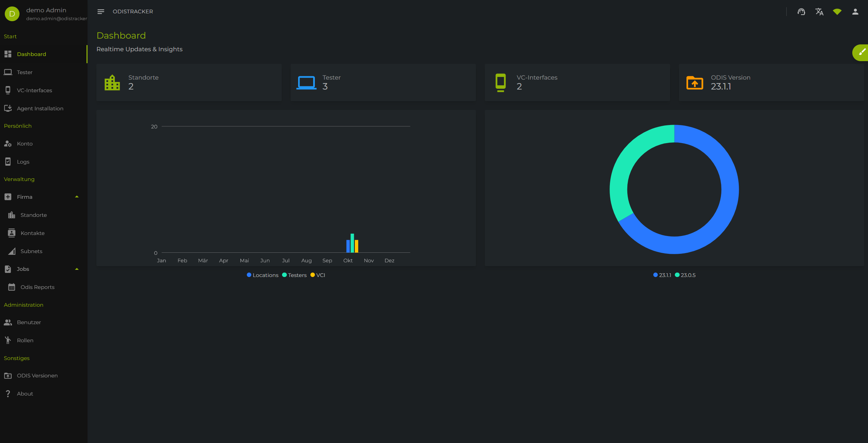Open Rollen administration page
This screenshot has width=868, height=443.
(x=43, y=340)
